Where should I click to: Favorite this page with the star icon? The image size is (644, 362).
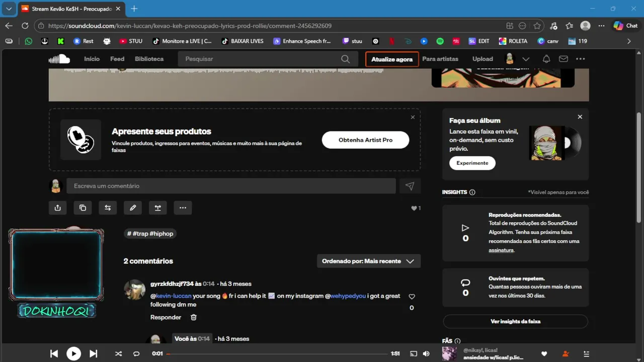click(x=537, y=26)
